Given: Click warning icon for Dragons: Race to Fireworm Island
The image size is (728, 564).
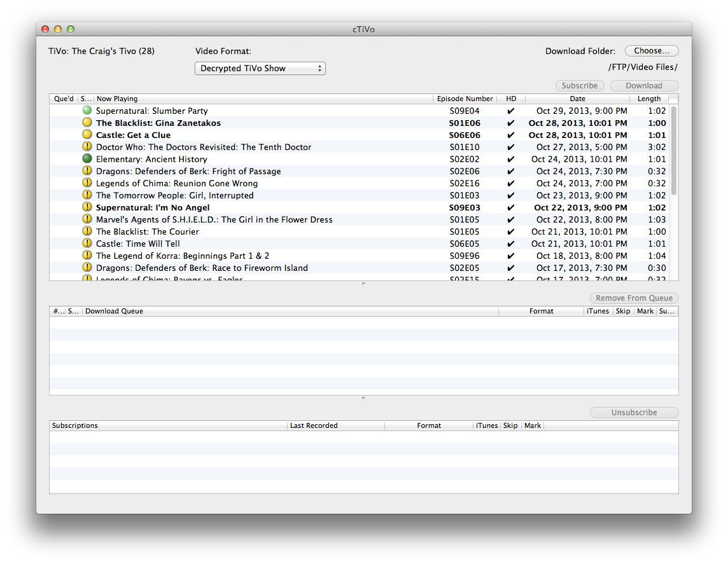Looking at the screenshot, I should (x=87, y=267).
